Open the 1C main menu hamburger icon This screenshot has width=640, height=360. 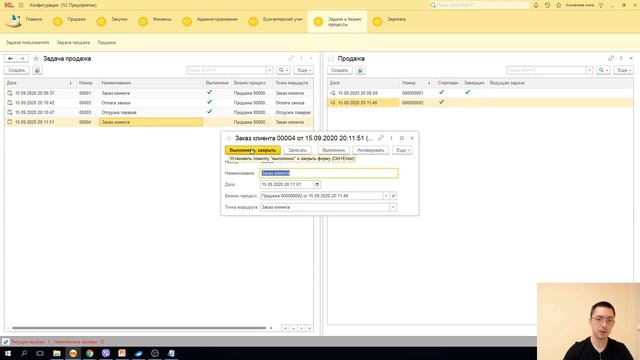(x=21, y=5)
